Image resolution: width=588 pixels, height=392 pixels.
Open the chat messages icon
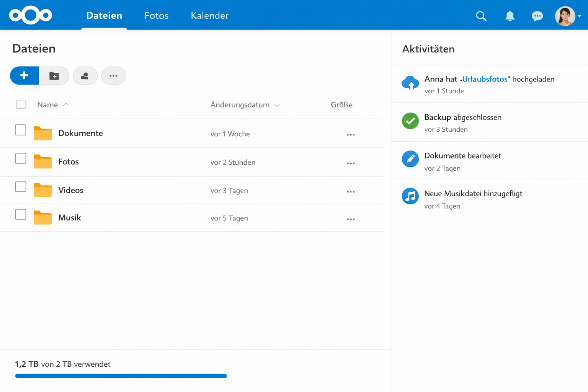pos(537,16)
